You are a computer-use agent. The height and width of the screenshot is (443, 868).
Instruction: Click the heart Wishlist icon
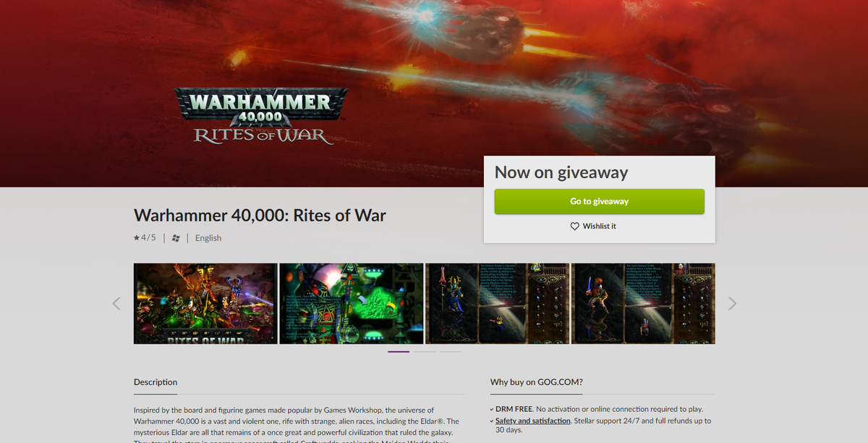[575, 227]
